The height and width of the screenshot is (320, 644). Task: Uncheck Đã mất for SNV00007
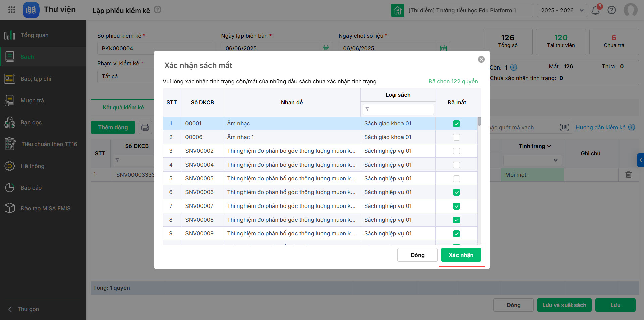click(457, 206)
